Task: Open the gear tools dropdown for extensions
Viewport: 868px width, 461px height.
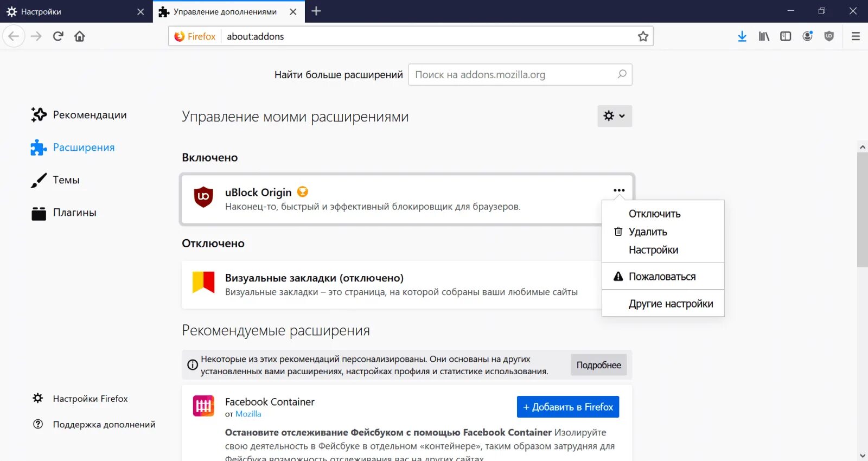Action: point(615,116)
